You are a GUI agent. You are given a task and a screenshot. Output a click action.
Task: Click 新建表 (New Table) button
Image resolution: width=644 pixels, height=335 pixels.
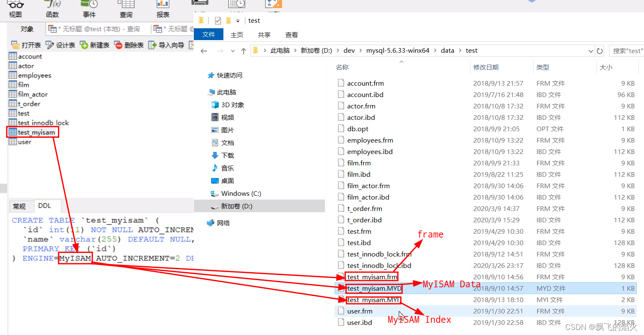95,45
